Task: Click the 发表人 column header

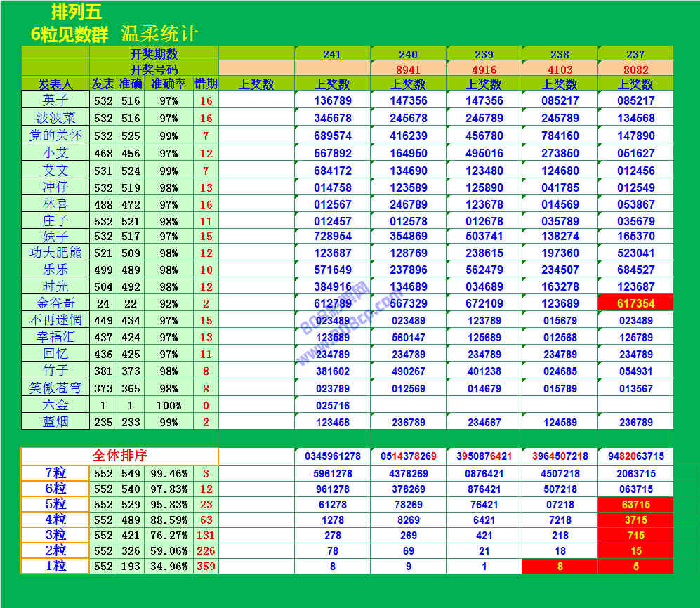Action: click(55, 84)
